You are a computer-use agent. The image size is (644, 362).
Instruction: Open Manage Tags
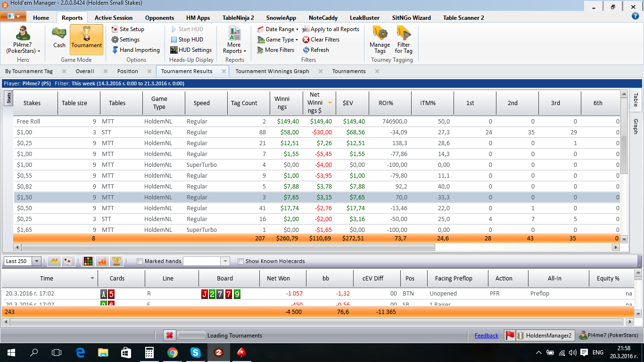tap(380, 40)
